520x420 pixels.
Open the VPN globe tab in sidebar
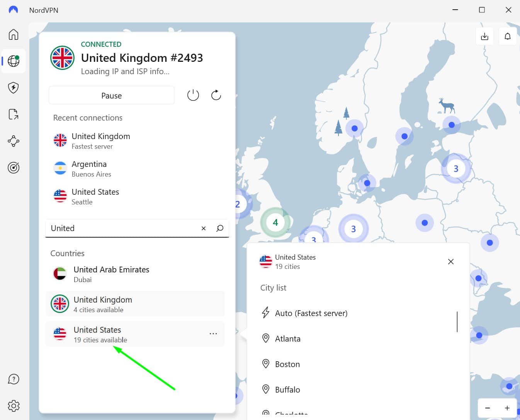[x=14, y=61]
